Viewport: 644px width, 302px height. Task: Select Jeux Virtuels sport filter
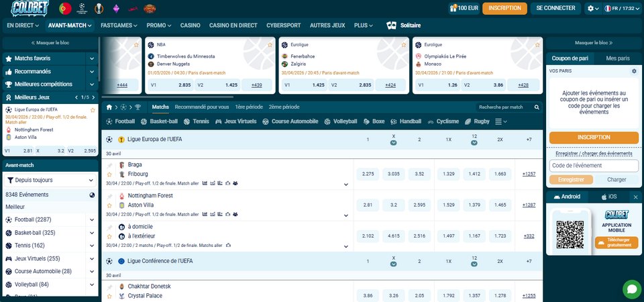click(235, 121)
